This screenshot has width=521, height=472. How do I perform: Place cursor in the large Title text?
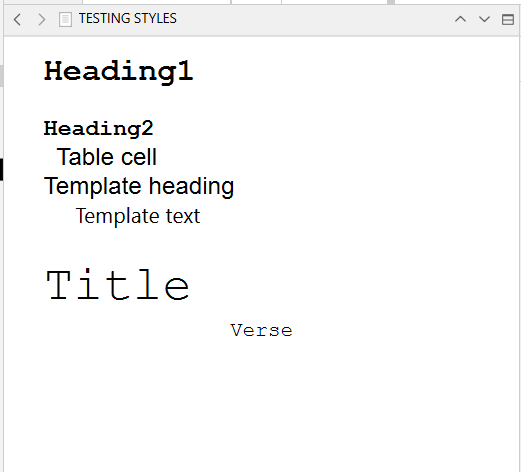118,284
